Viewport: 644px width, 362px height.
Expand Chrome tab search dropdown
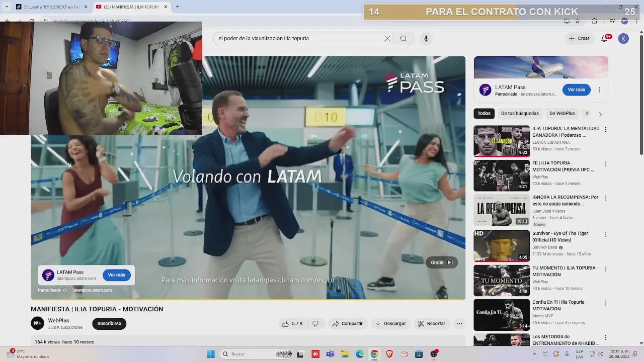click(6, 7)
